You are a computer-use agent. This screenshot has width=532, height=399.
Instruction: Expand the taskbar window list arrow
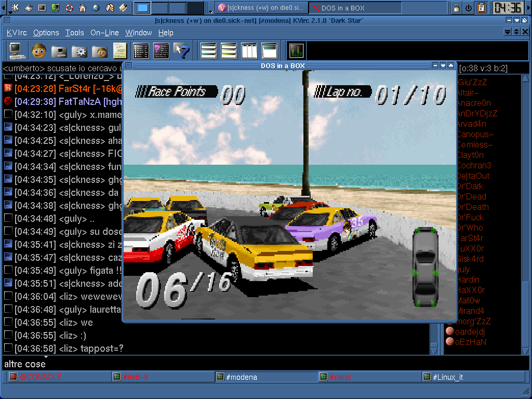[211, 11]
